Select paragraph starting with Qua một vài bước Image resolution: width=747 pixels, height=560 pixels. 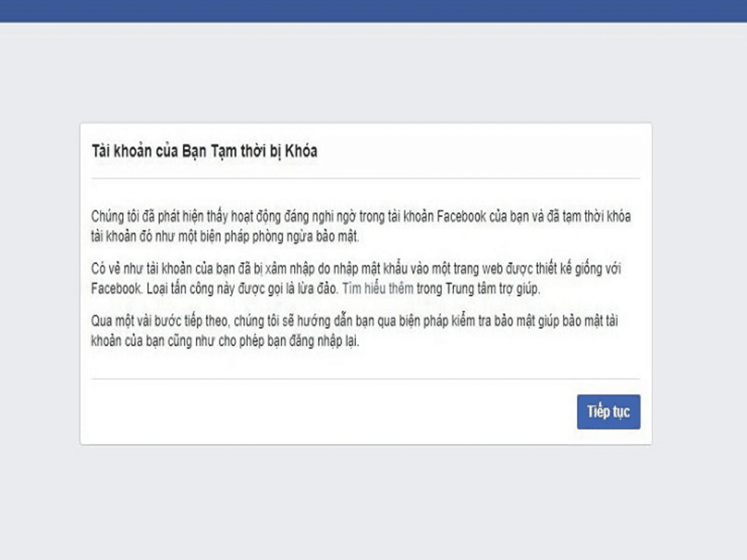coord(355,331)
